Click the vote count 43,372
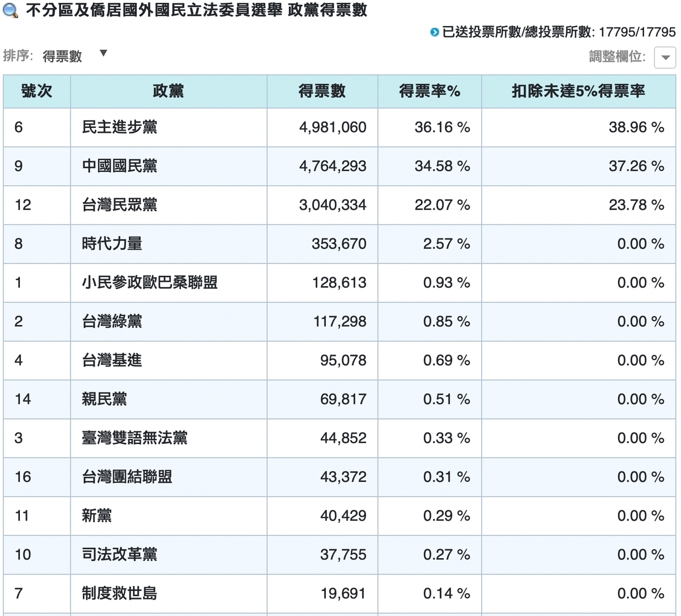The height and width of the screenshot is (616, 681). (343, 477)
